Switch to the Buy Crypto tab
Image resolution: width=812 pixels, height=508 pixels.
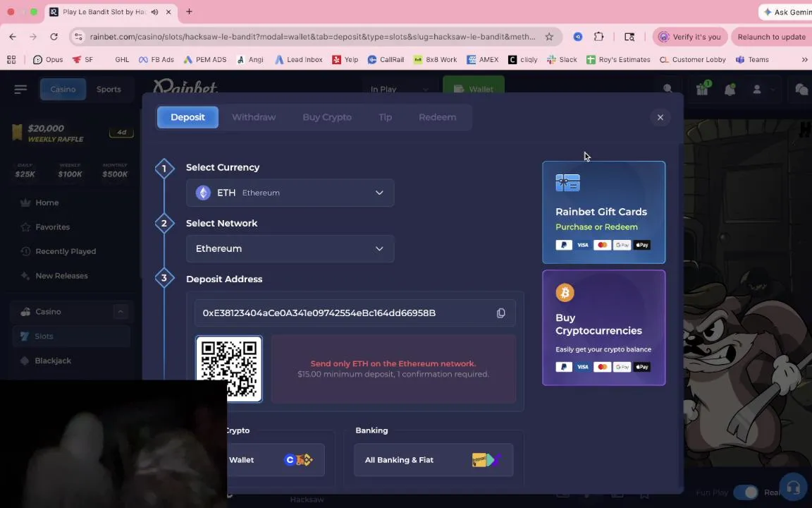327,117
